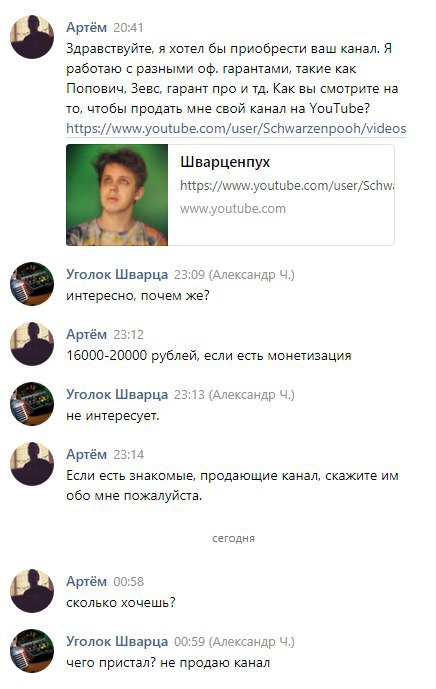
Task: Select the message 'не интересует.'
Action: pyautogui.click(x=113, y=415)
